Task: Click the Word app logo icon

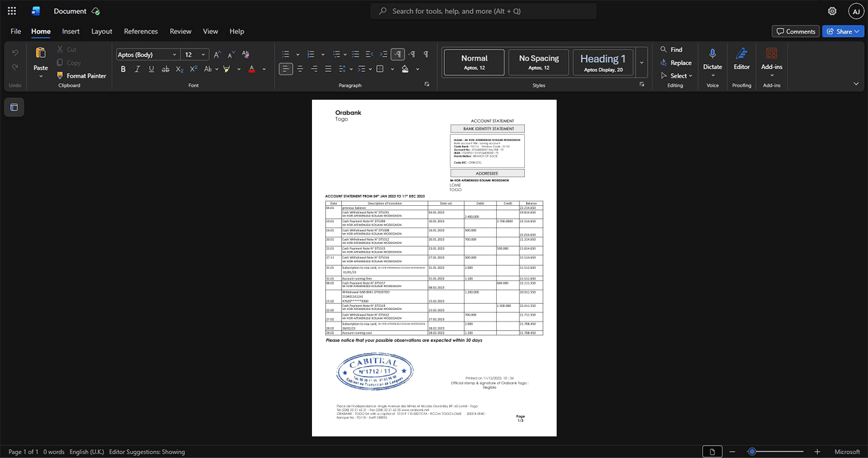Action: tap(36, 11)
